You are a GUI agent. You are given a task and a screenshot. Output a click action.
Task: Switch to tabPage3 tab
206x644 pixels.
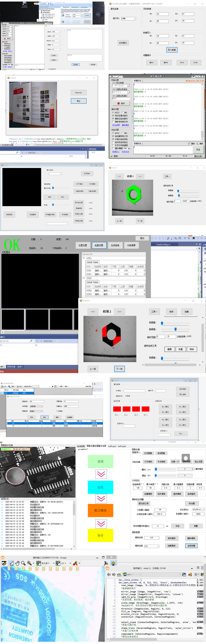[x=112, y=446]
